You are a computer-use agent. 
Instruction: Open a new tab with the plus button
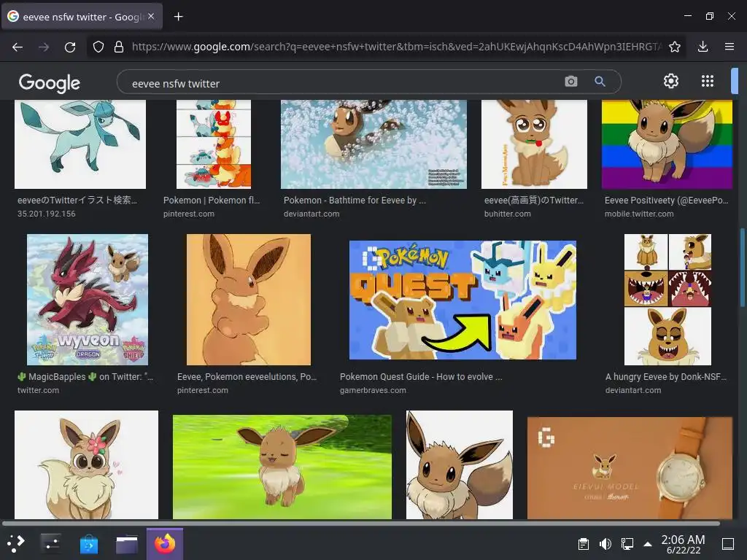178,17
